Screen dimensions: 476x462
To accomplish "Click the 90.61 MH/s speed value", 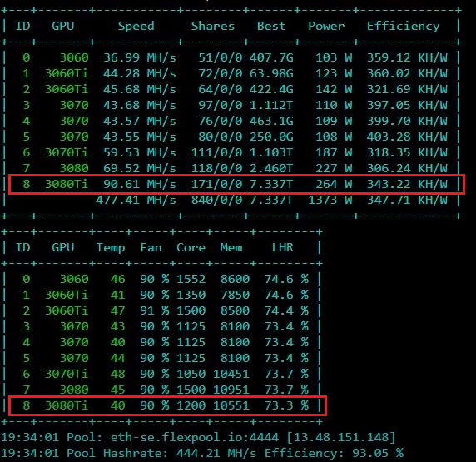I will [140, 184].
